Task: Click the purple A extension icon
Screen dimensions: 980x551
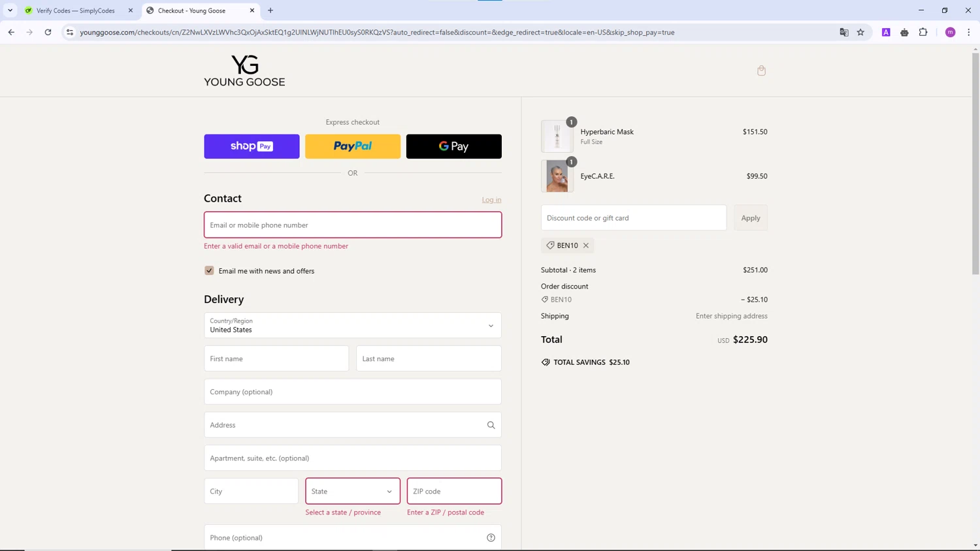Action: pyautogui.click(x=886, y=32)
